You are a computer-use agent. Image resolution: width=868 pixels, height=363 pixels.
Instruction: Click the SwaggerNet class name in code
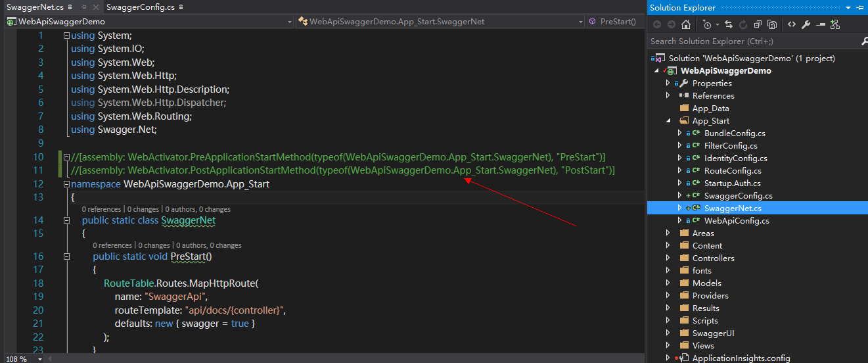[x=189, y=220]
